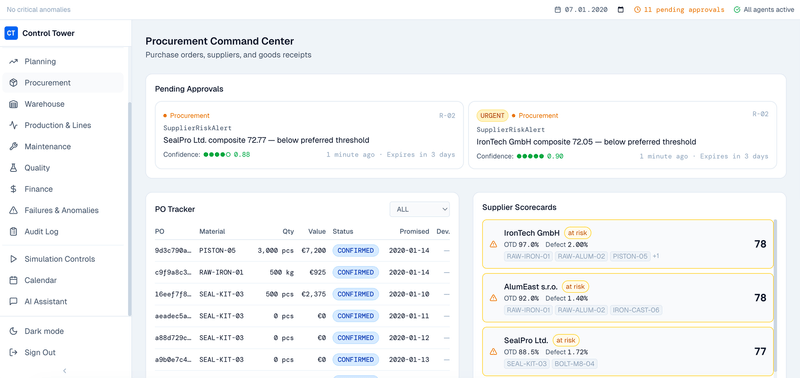This screenshot has width=800, height=378.
Task: Click the Warehouse icon in the sidebar
Action: click(x=14, y=104)
